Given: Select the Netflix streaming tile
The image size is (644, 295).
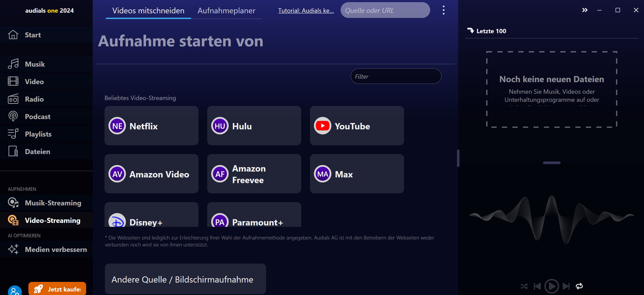Looking at the screenshot, I should pyautogui.click(x=151, y=125).
